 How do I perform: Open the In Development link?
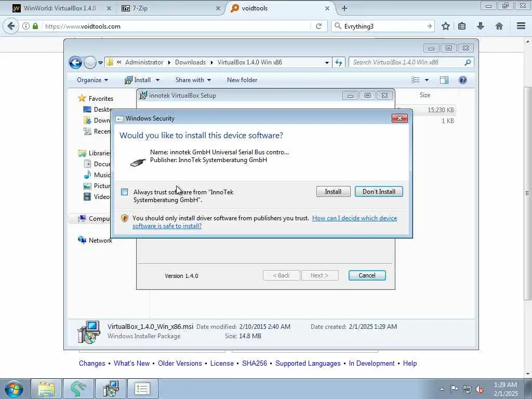pyautogui.click(x=371, y=363)
